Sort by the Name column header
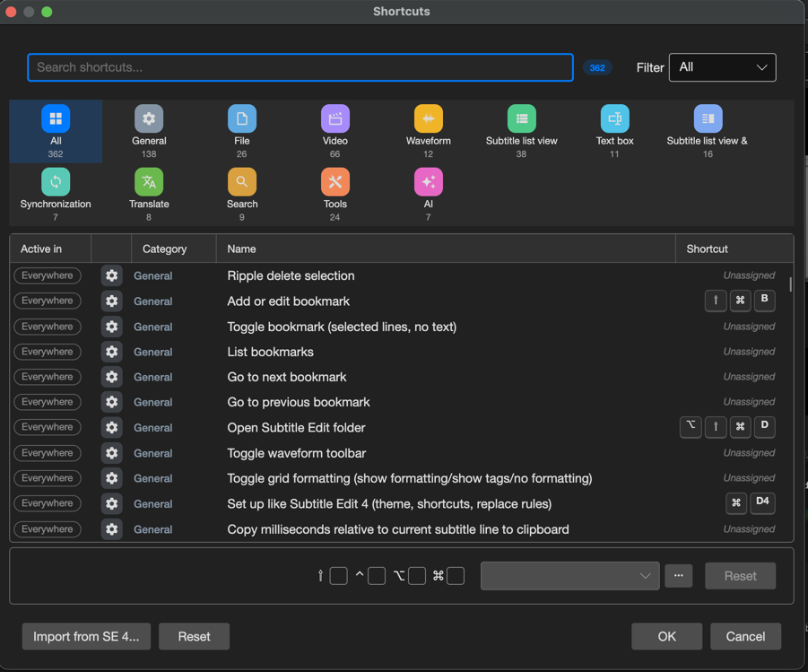Viewport: 808px width, 672px height. [x=446, y=249]
